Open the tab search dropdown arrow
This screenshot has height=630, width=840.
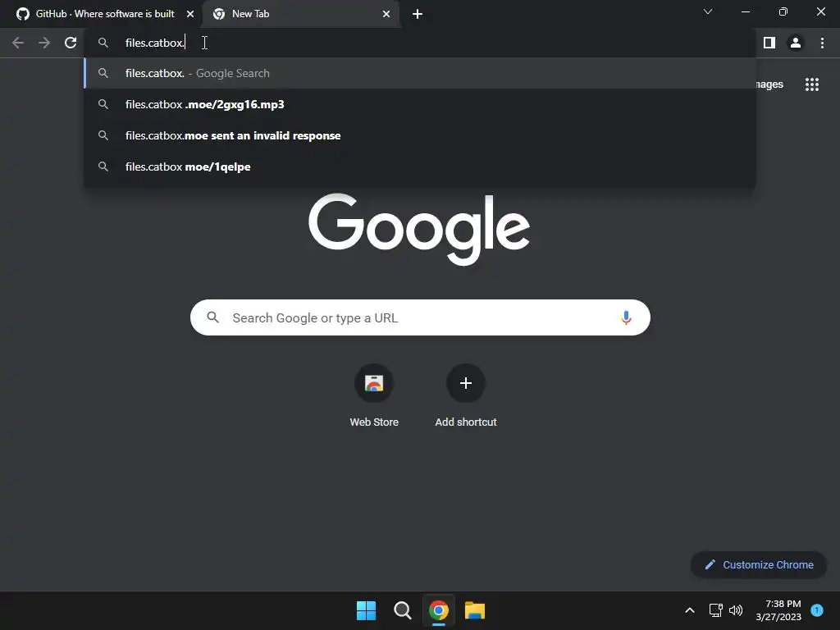[708, 11]
